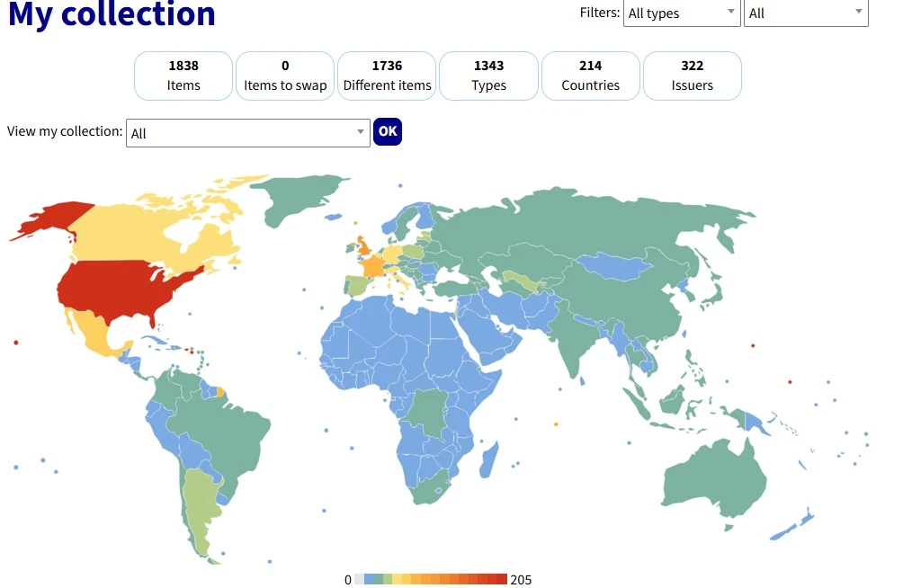Image resolution: width=903 pixels, height=588 pixels.
Task: Select DR Congo on the map
Action: (x=429, y=412)
